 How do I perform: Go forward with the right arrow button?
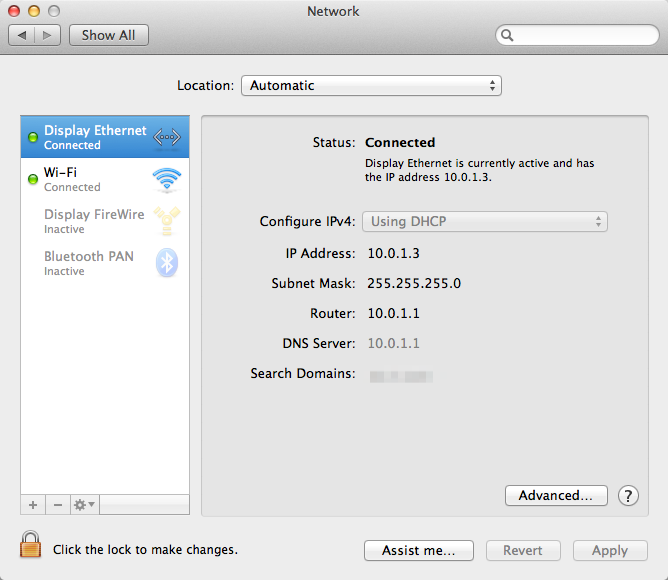coord(47,35)
